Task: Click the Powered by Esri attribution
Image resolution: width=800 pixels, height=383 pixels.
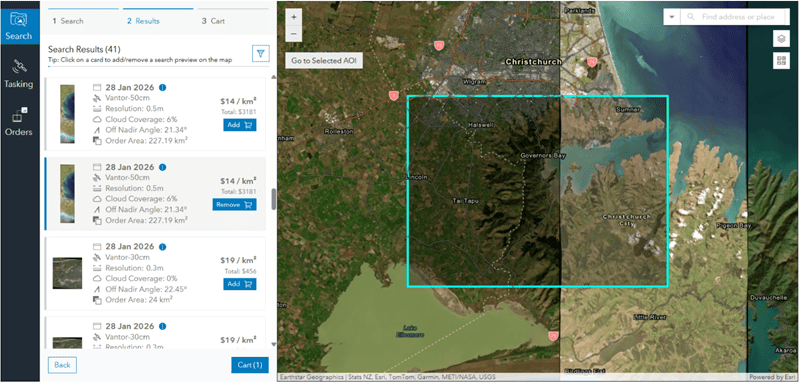Action: 773,377
